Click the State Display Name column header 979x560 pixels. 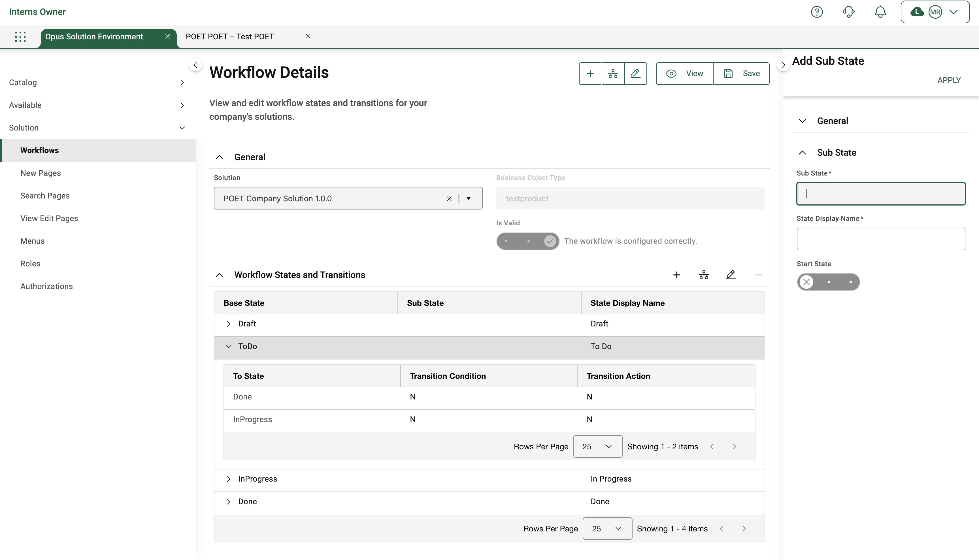coord(673,303)
